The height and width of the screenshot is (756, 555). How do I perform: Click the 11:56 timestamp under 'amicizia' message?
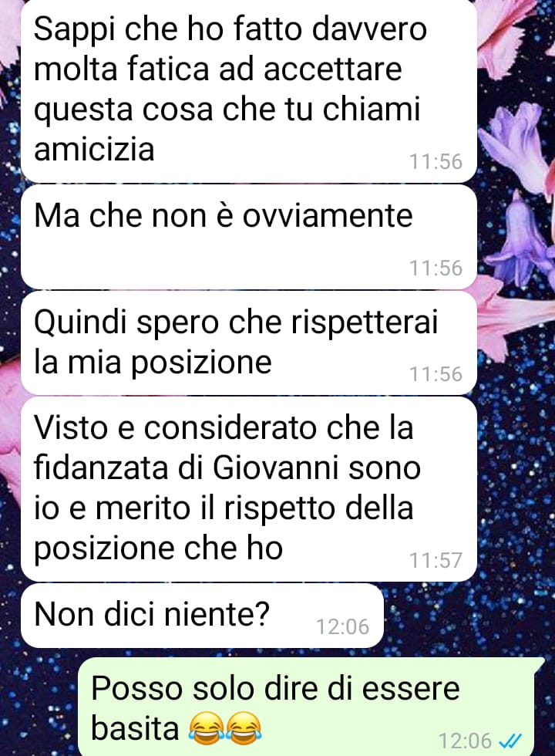[x=436, y=161]
